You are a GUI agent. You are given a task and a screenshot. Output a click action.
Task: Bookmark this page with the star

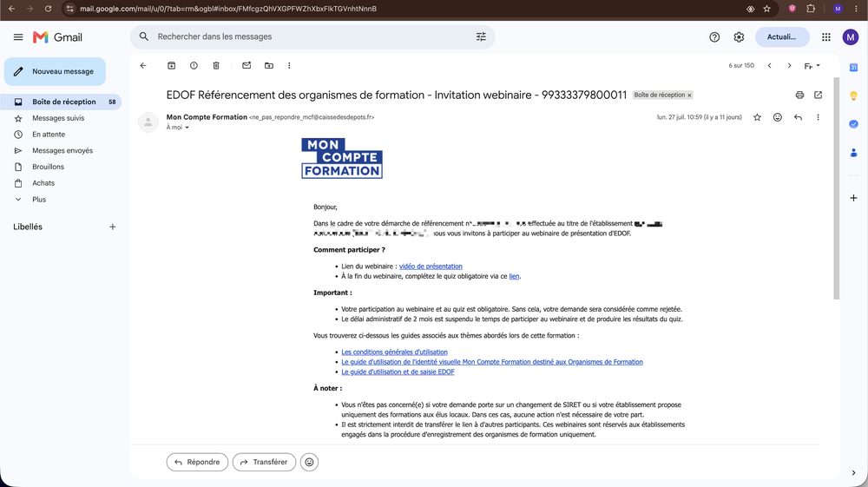tap(766, 9)
